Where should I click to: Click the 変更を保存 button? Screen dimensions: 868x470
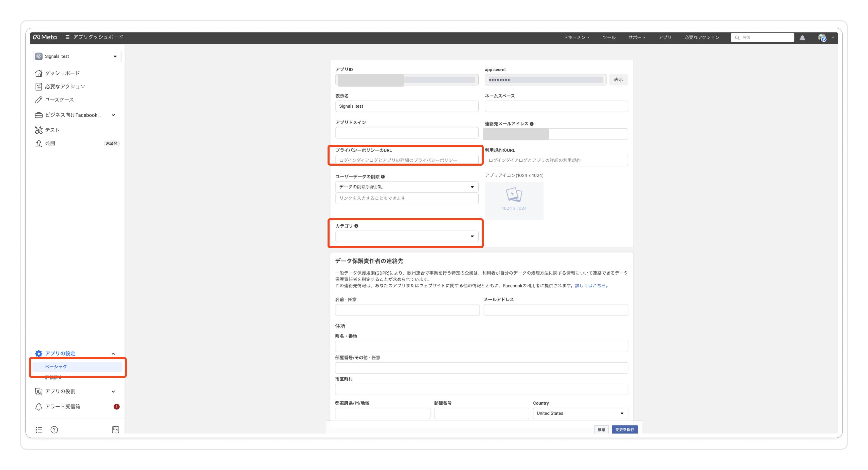(x=624, y=429)
